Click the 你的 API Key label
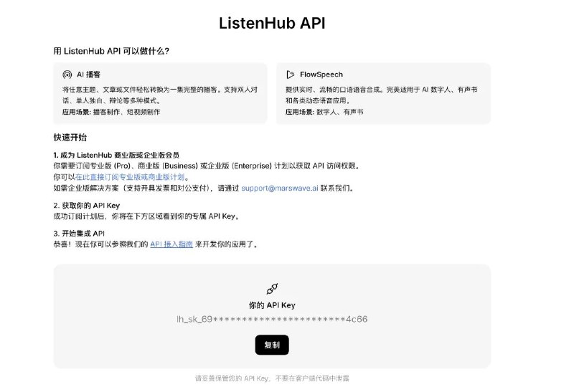Screen dimensions: 574x392 272,305
